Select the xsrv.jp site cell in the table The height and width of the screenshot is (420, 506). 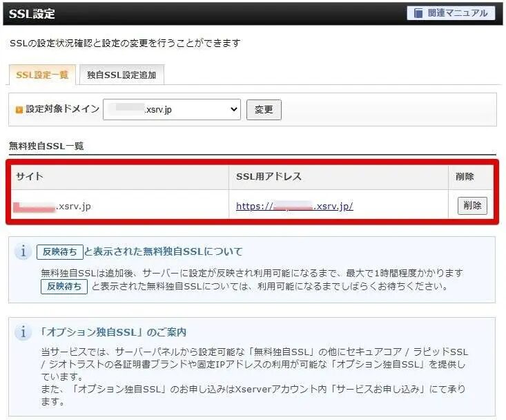52,206
